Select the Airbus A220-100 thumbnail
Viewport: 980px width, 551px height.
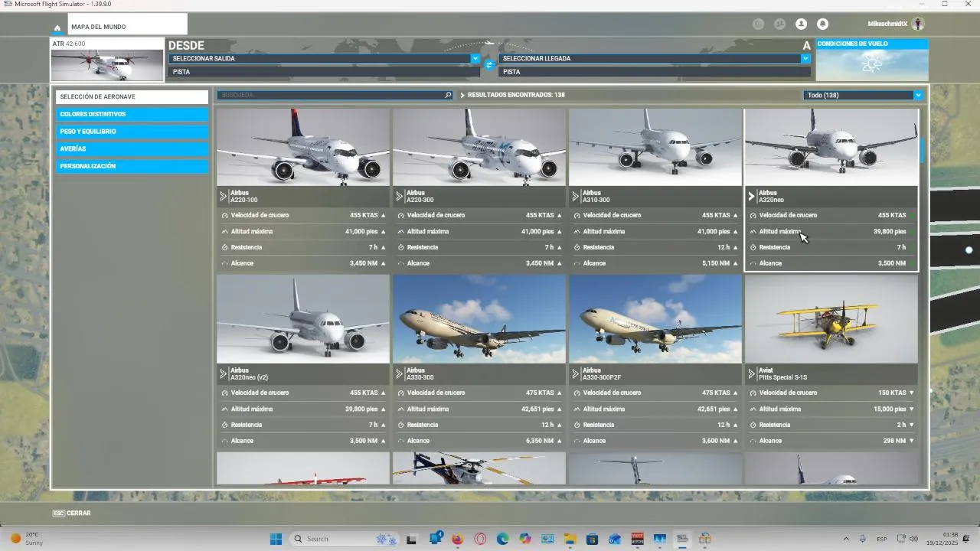point(303,147)
